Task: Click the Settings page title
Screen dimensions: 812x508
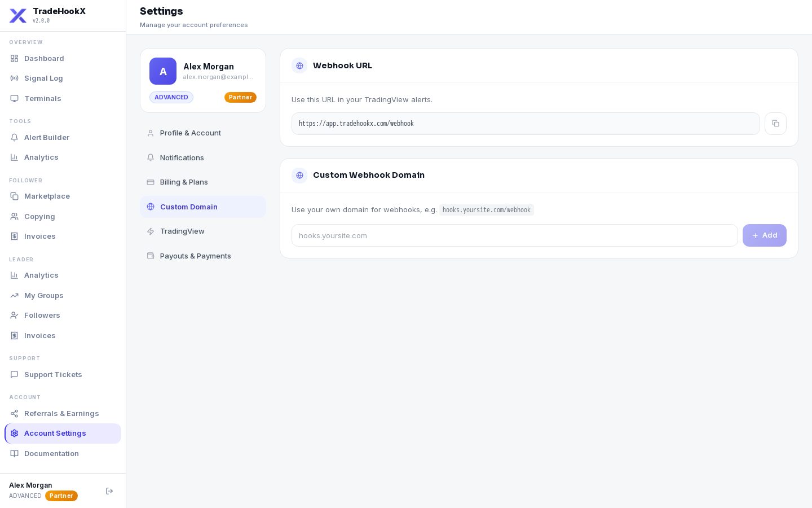Action: (x=161, y=11)
